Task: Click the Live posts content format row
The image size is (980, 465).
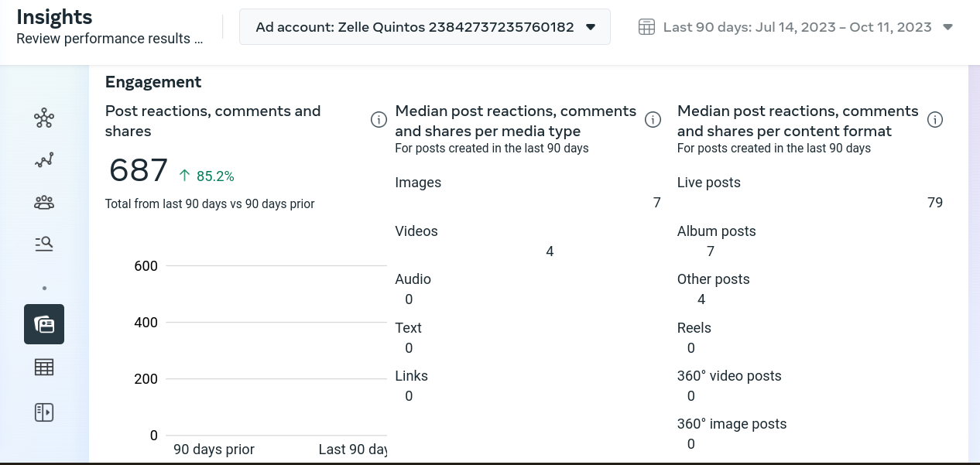Action: (709, 183)
